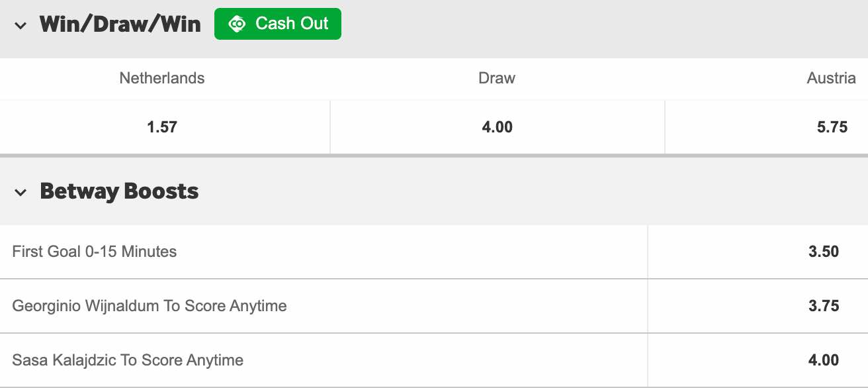Open Georginio Wijnaldum To Score Anytime text
This screenshot has width=868, height=388.
click(x=150, y=306)
